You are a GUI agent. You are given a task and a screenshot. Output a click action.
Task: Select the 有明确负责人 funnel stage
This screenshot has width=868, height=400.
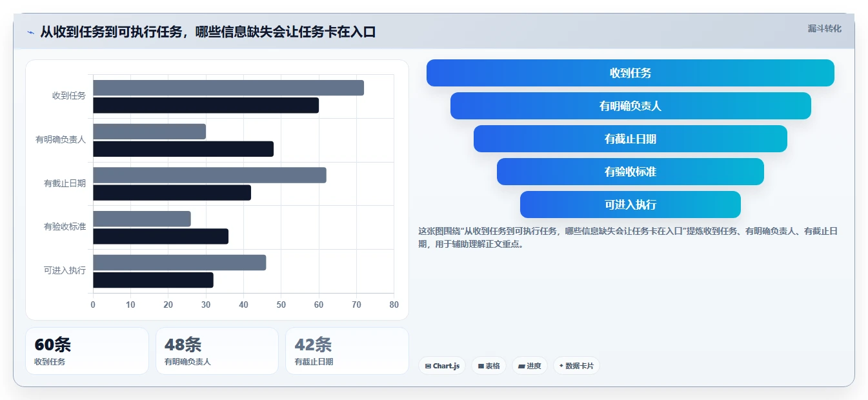[x=631, y=106]
